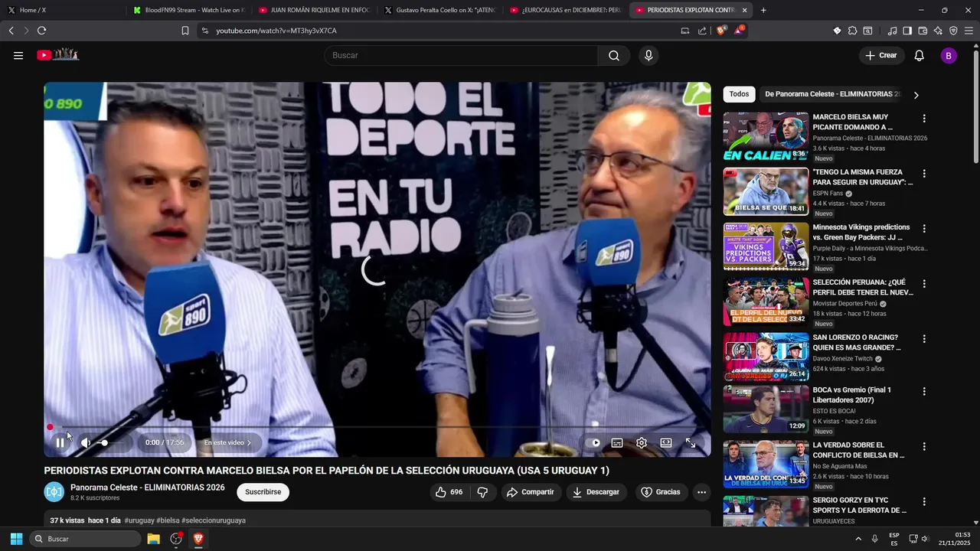Dislike the video with thumbs down

click(482, 492)
